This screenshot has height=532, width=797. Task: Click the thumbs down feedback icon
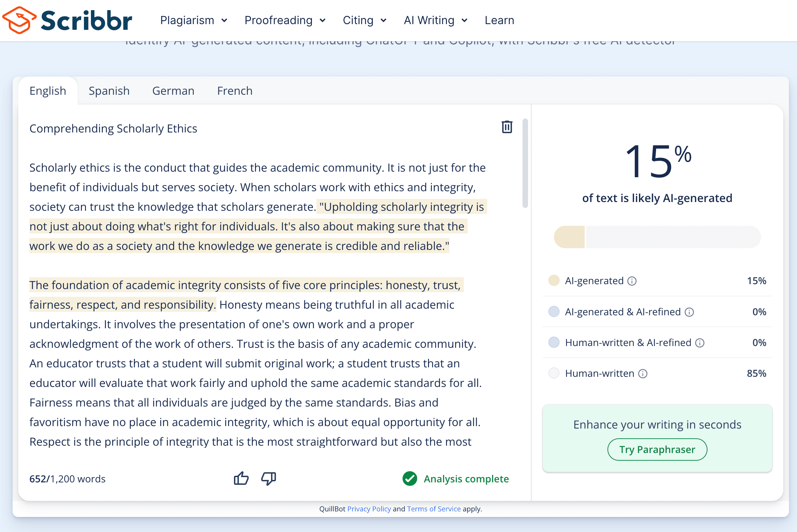pos(269,478)
